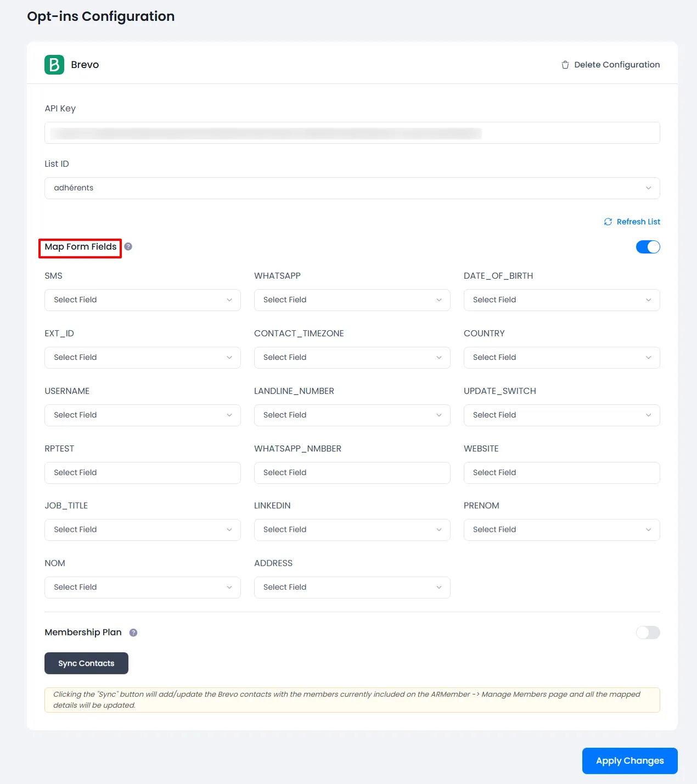Enable the Membership Plan toggle
The image size is (697, 784).
click(648, 633)
